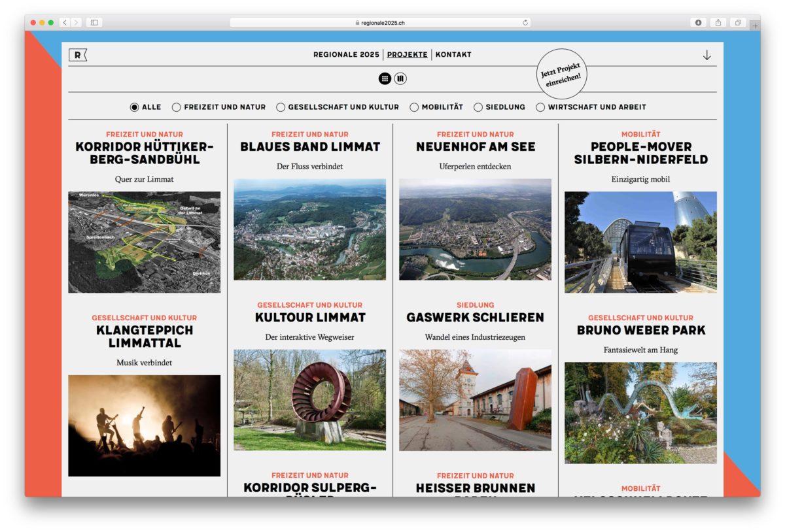This screenshot has height=532, width=785.
Task: Reload the page with refresh icon
Action: coord(525,22)
